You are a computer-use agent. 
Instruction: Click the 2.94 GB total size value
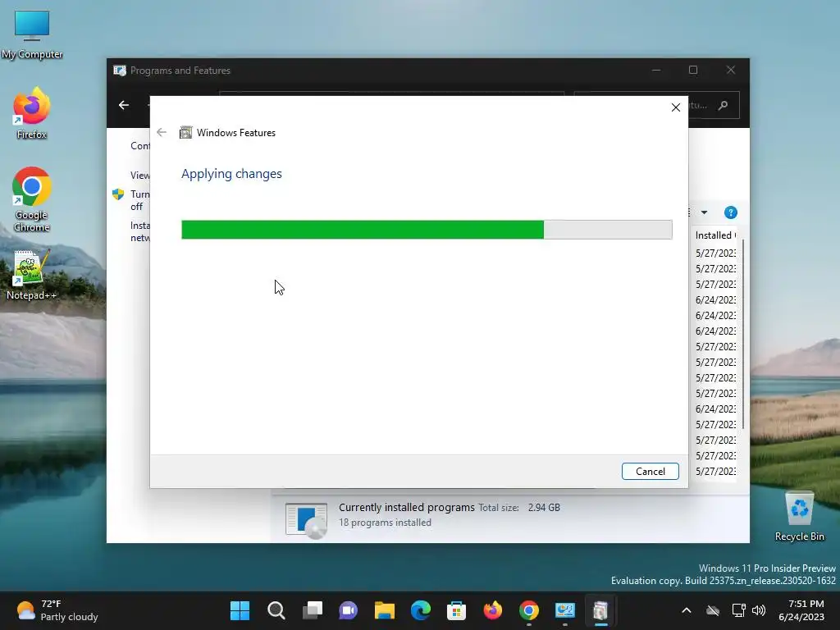click(544, 507)
